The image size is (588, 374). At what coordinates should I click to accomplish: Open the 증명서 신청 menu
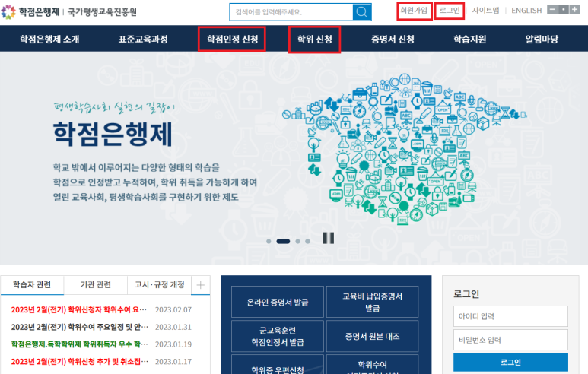(x=393, y=39)
